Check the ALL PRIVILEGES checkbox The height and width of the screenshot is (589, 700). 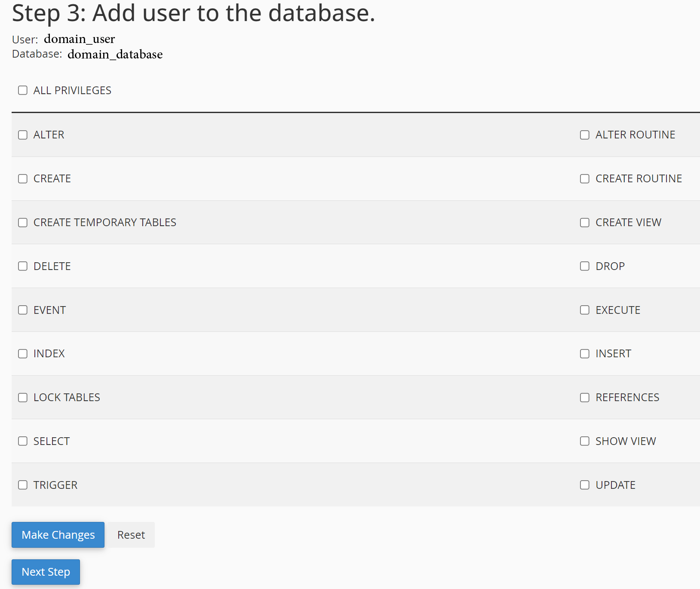click(x=23, y=90)
